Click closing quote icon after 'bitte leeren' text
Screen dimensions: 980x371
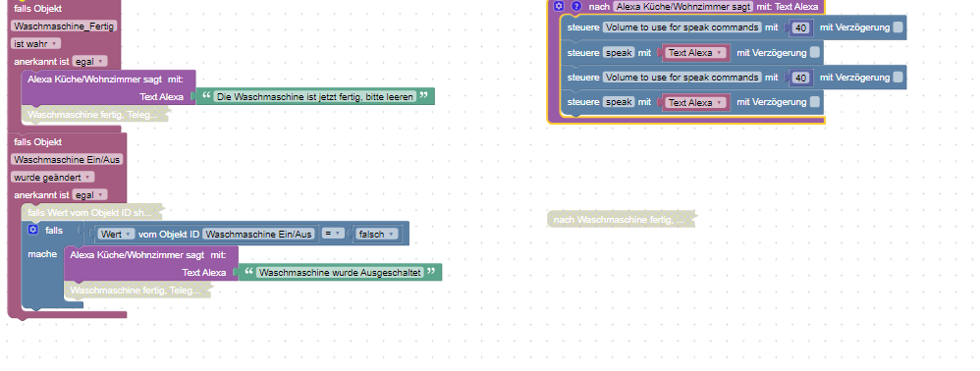pos(424,96)
